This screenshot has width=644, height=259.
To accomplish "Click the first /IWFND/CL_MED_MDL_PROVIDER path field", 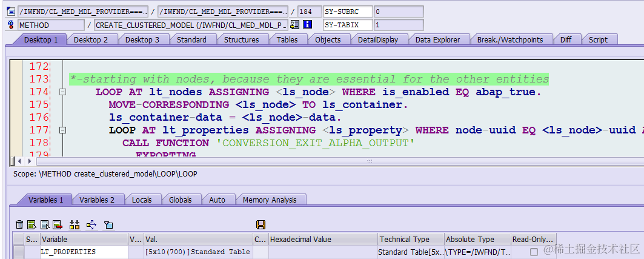I will (83, 12).
